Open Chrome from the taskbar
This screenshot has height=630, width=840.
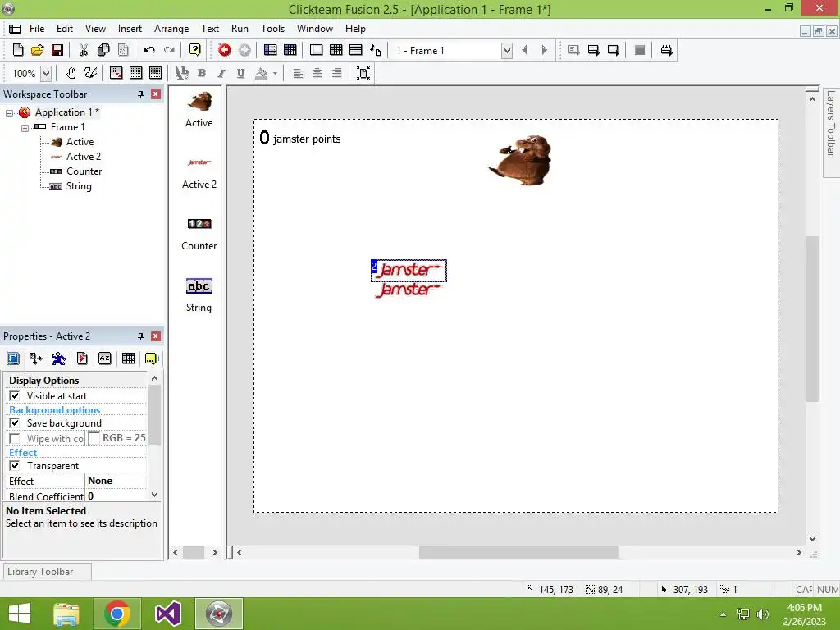pos(117,614)
